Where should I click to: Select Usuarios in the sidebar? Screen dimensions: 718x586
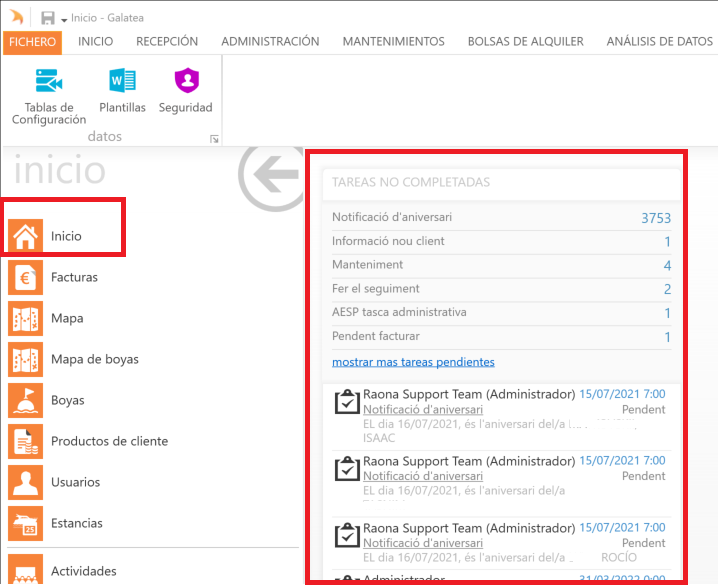coord(76,482)
